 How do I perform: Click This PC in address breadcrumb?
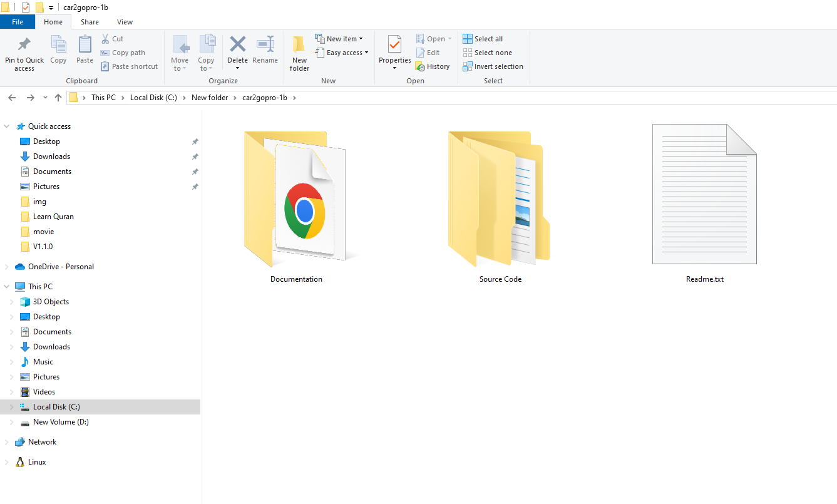(103, 98)
